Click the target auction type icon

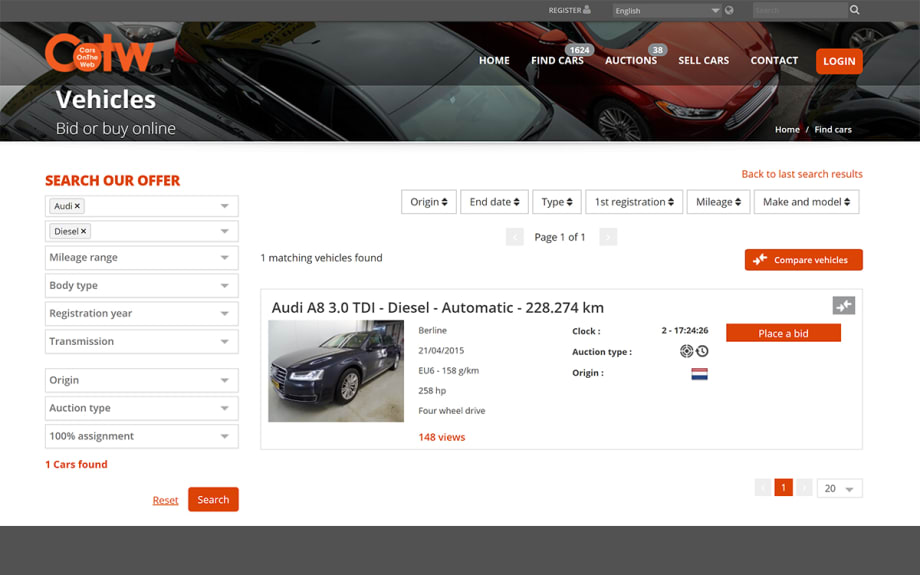pyautogui.click(x=686, y=351)
